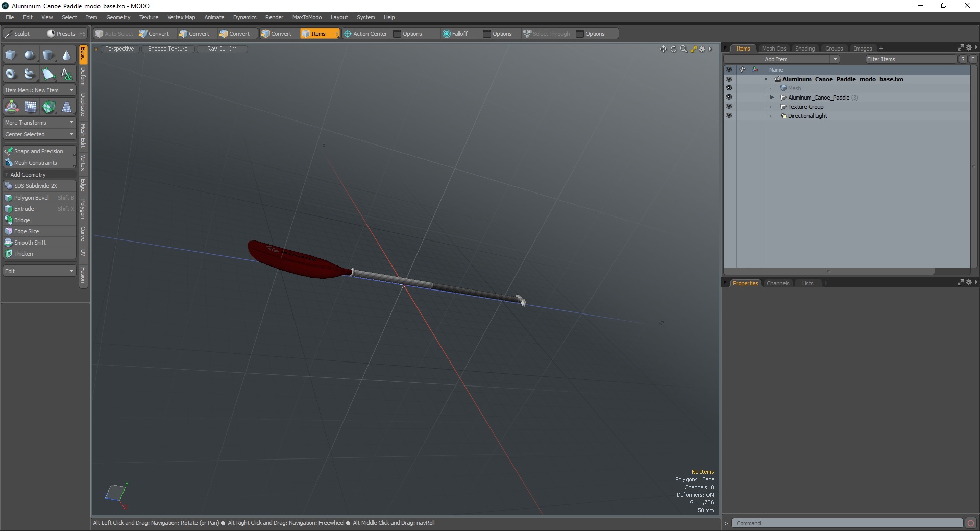Switch to the Shading tab
The height and width of the screenshot is (531, 980).
point(805,49)
